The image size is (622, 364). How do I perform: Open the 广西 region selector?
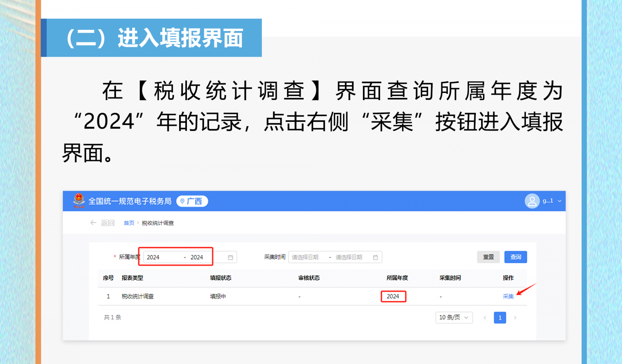click(192, 201)
